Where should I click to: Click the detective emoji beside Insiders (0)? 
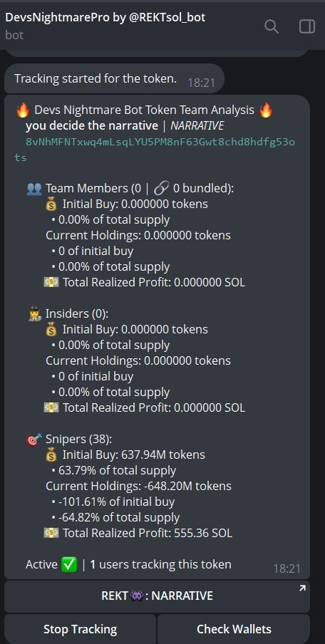click(x=33, y=313)
